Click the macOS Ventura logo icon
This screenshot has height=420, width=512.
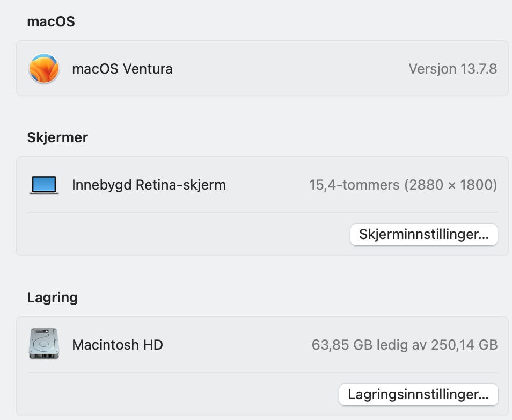(44, 68)
